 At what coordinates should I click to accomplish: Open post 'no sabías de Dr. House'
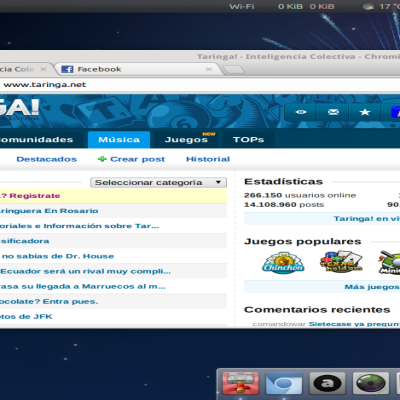[57, 256]
